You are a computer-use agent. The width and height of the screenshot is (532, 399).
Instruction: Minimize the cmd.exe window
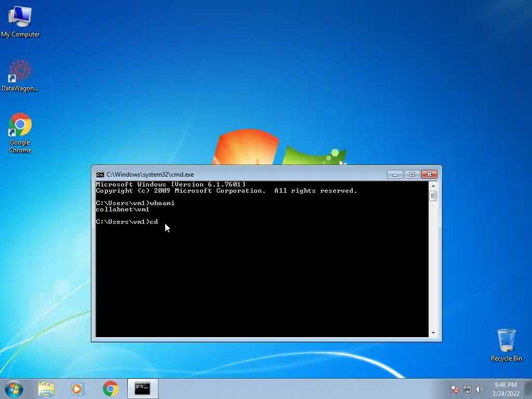tap(395, 175)
